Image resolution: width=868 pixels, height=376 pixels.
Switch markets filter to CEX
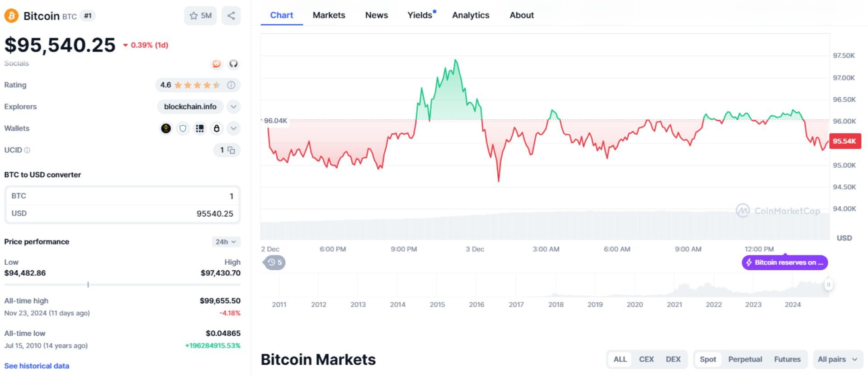[646, 359]
